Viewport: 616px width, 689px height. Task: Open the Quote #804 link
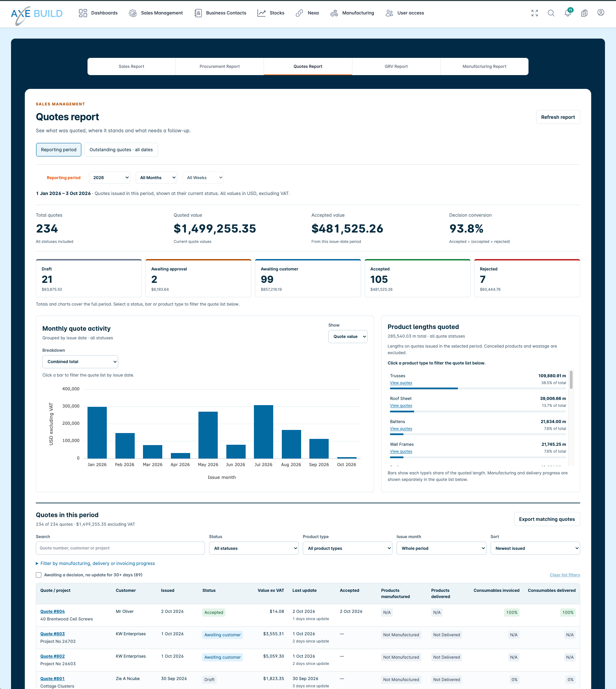(x=52, y=611)
